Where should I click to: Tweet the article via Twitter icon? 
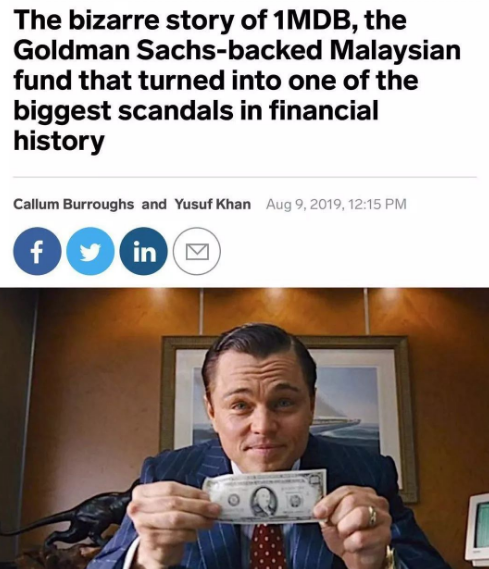click(90, 251)
